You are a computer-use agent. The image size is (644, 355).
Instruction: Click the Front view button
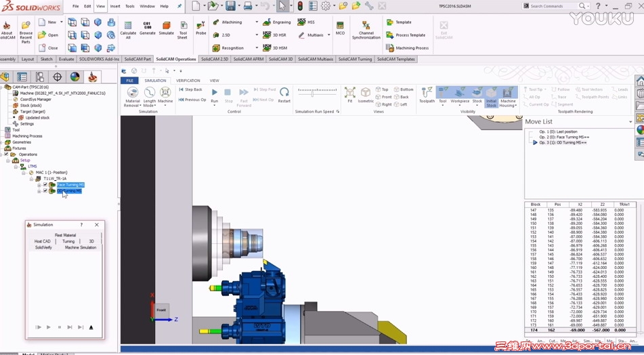point(383,97)
